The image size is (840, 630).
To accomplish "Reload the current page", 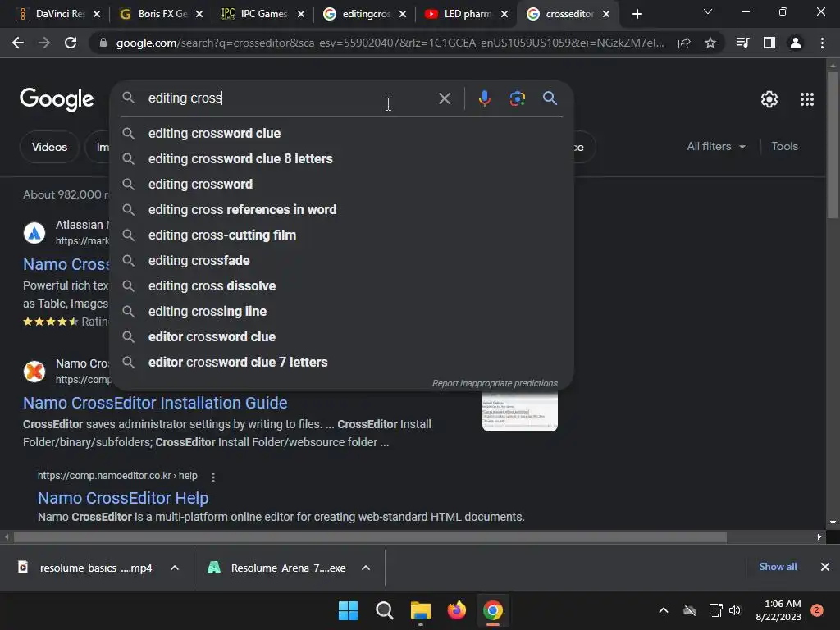I will pyautogui.click(x=71, y=43).
